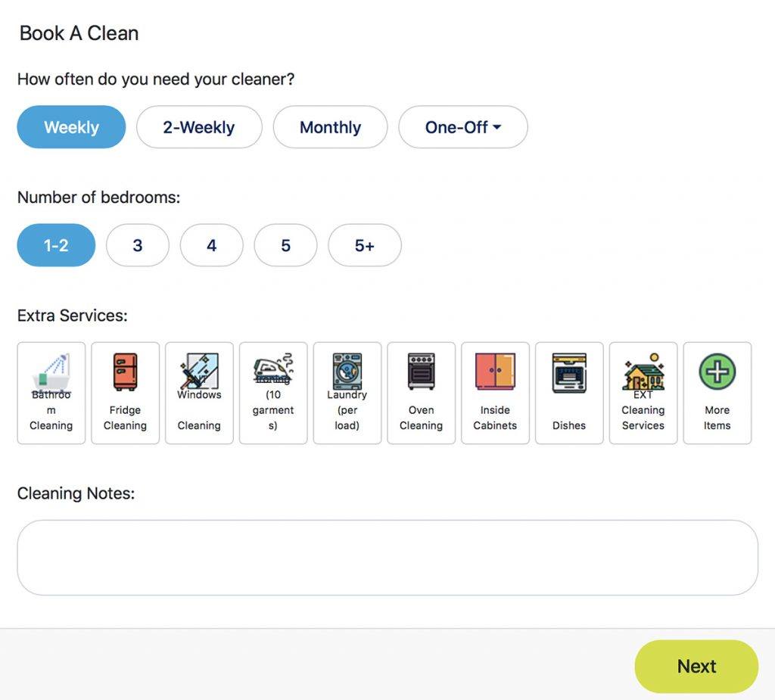Choose 2-Weekly cleaning frequency
Viewport: 775px width, 700px height.
(x=199, y=127)
